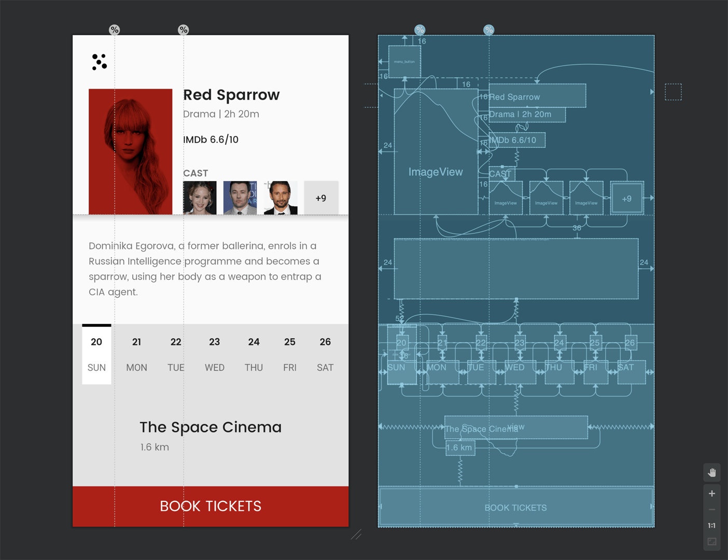
Task: Click the dotted menu icon in the design preview
Action: 99,62
